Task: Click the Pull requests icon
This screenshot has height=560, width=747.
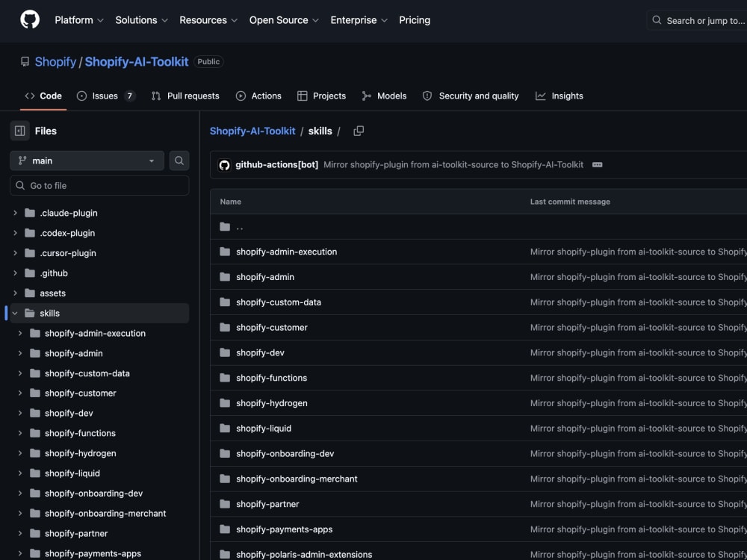Action: pyautogui.click(x=156, y=96)
